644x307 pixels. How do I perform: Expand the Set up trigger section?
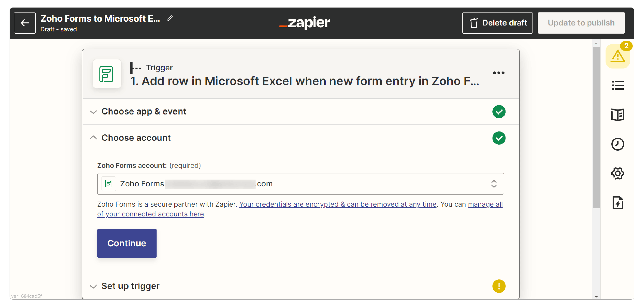coord(130,286)
